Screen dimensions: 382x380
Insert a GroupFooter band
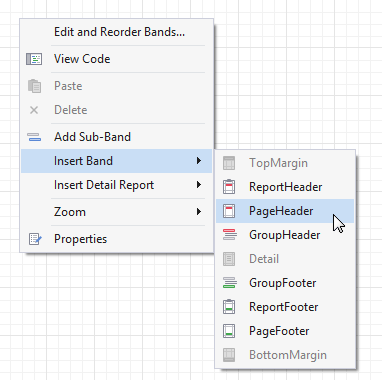(285, 283)
